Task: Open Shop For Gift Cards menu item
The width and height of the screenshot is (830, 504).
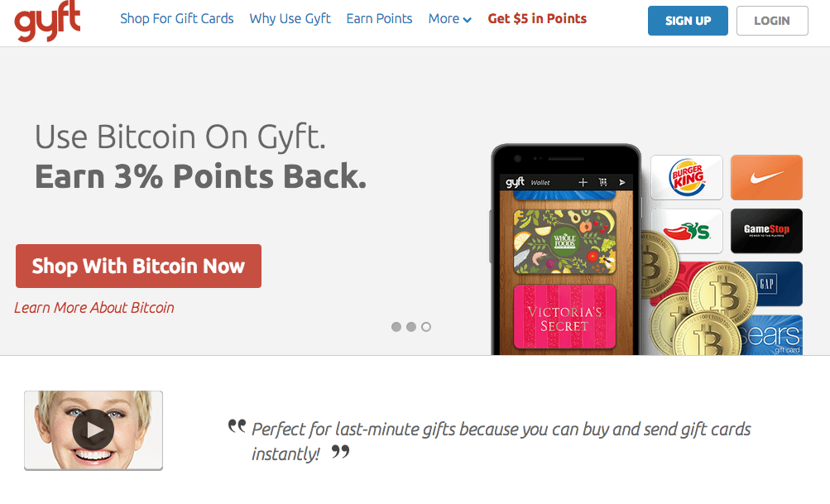Action: click(176, 18)
